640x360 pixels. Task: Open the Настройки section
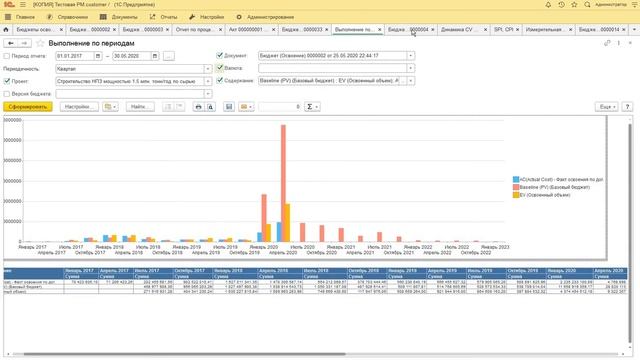pos(207,17)
